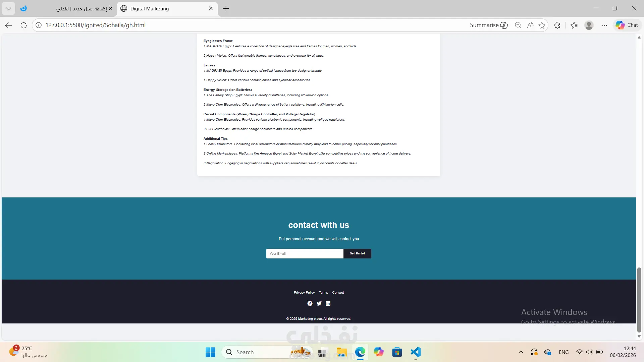
Task: Open browser Settings and more menu
Action: (604, 25)
